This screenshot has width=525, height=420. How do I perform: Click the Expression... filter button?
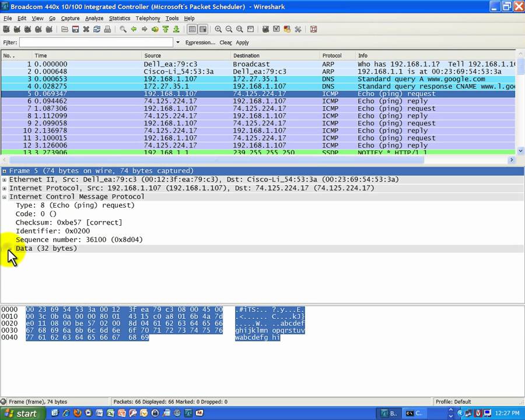click(x=200, y=43)
